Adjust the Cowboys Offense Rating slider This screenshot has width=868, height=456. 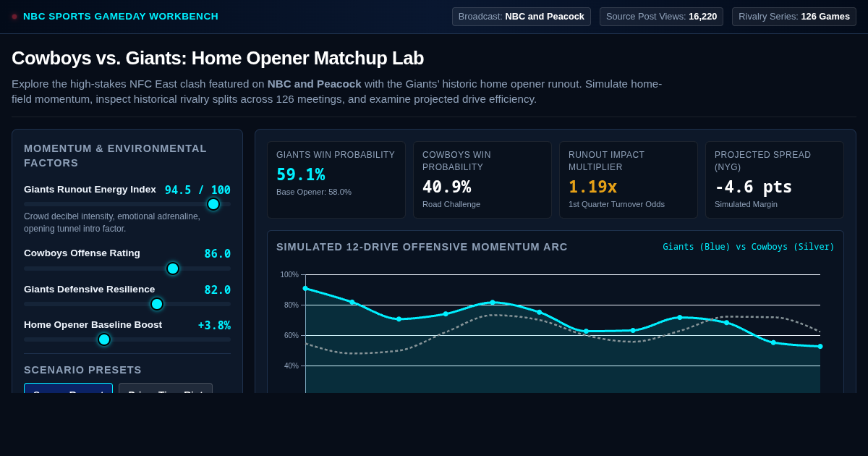[127, 269]
